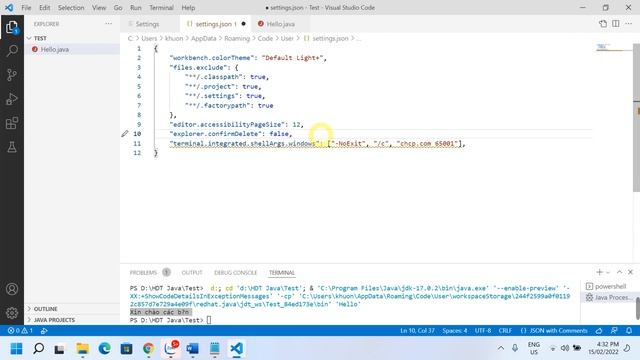640x360 pixels.
Task: Click Open Settings (UI) editor icon
Action: (x=603, y=24)
